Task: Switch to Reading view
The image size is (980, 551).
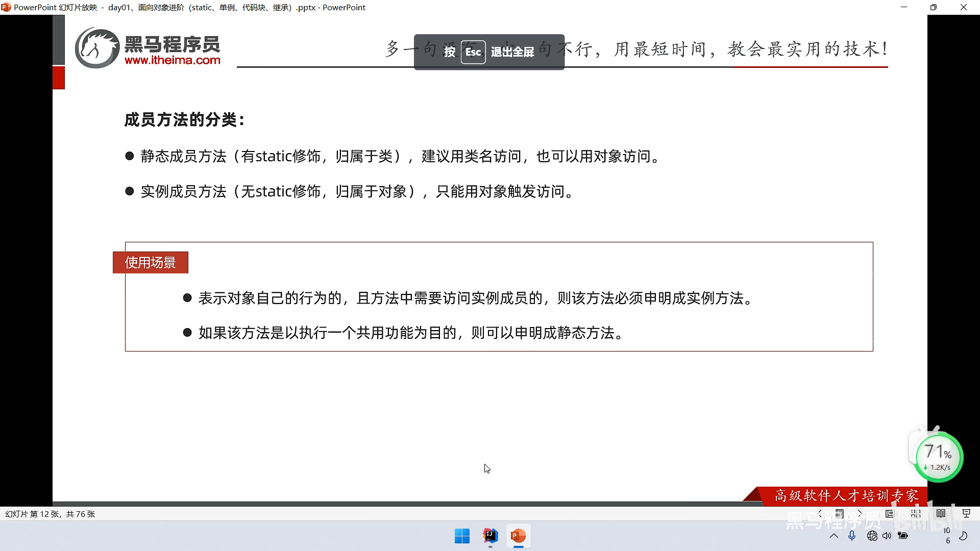Action: 941,514
